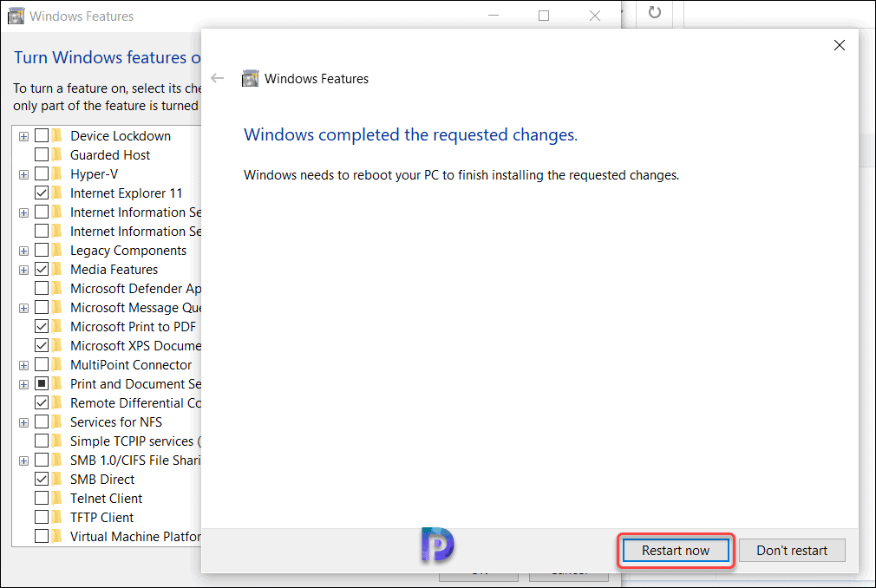Expand the SMB 1.0/CIFS File Sharing node

23,460
